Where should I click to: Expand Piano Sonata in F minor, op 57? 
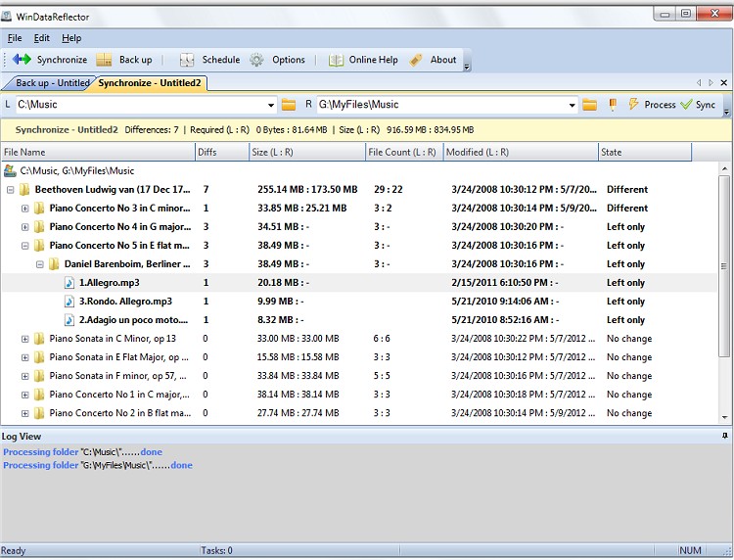25,376
